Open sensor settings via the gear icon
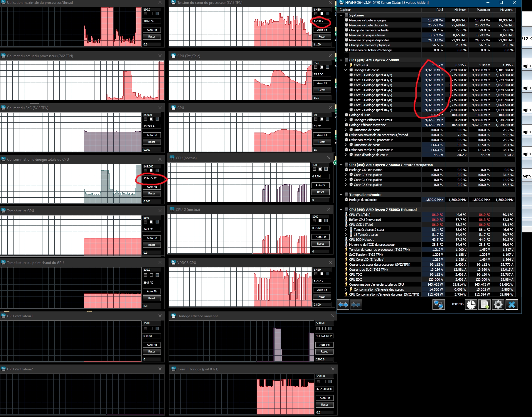This screenshot has width=532, height=417. coord(498,305)
